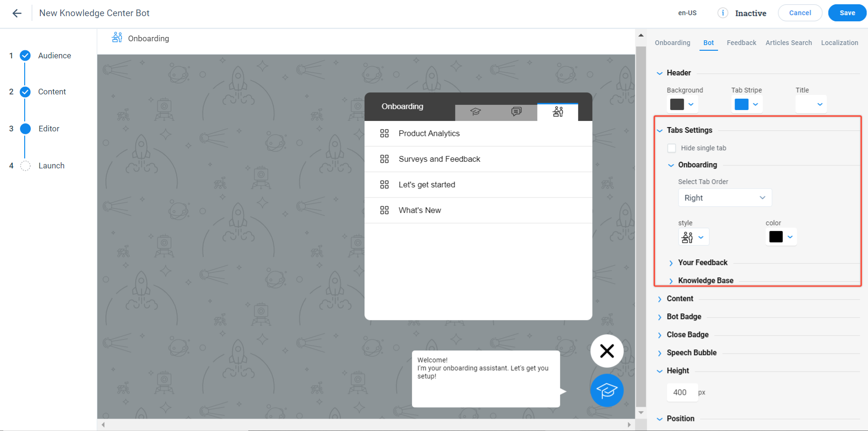The width and height of the screenshot is (868, 431).
Task: Click the Inactive status label
Action: [x=751, y=13]
